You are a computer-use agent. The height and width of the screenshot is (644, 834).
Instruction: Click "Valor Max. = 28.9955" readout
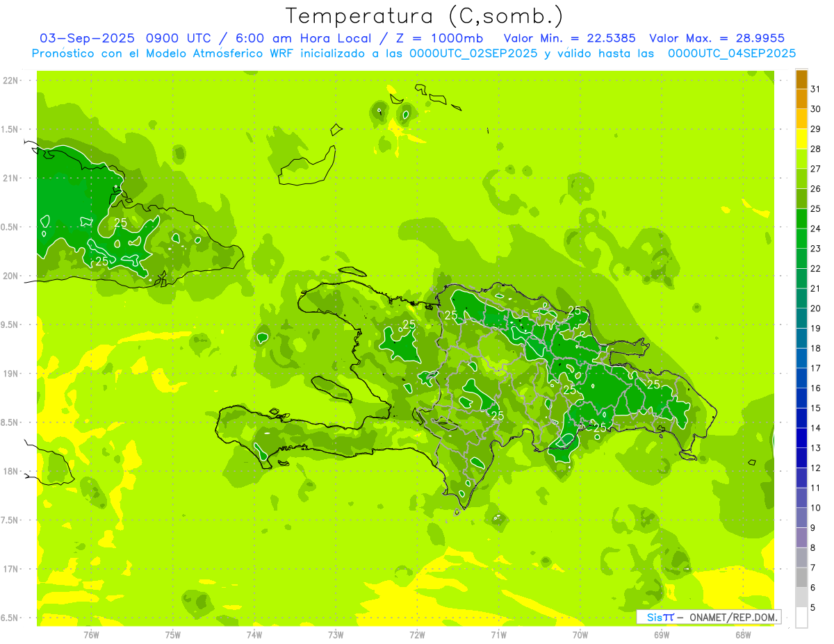pyautogui.click(x=717, y=38)
